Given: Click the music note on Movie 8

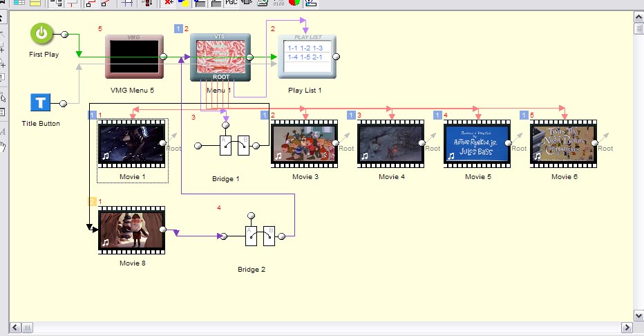Looking at the screenshot, I should [106, 243].
